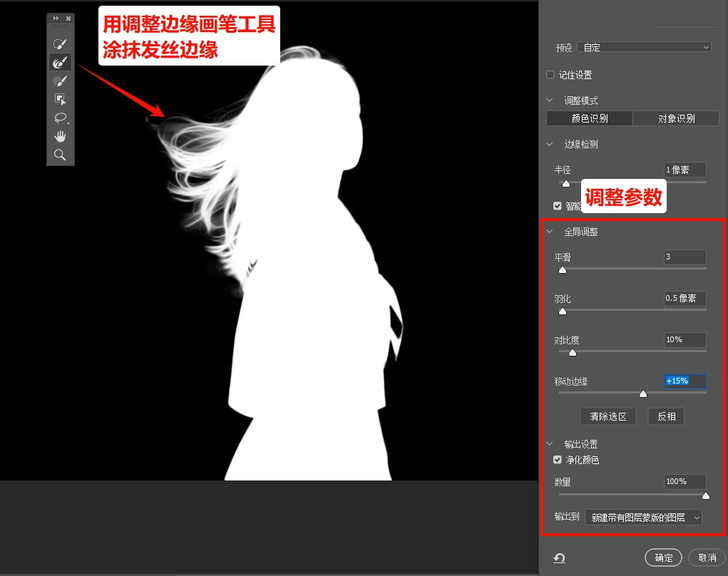The height and width of the screenshot is (576, 728).
Task: Select the Quick Selection tool
Action: click(60, 43)
